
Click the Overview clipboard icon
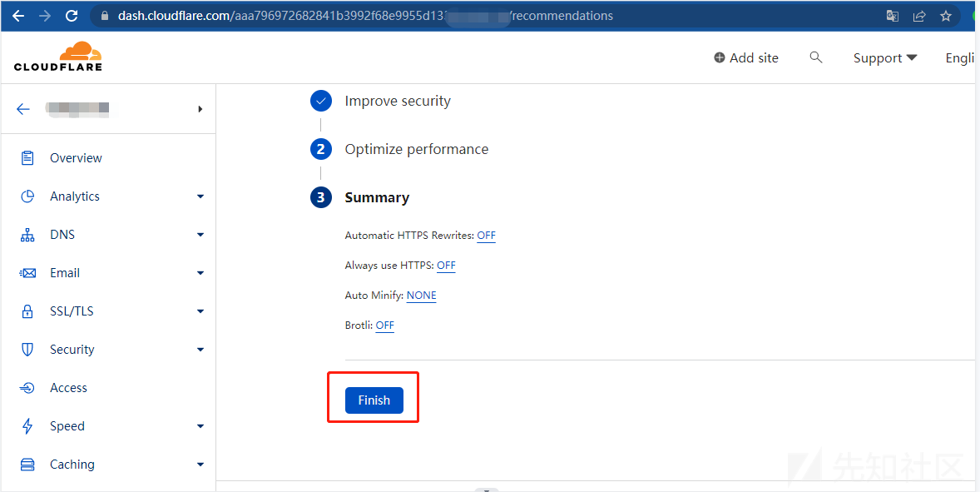pyautogui.click(x=27, y=158)
